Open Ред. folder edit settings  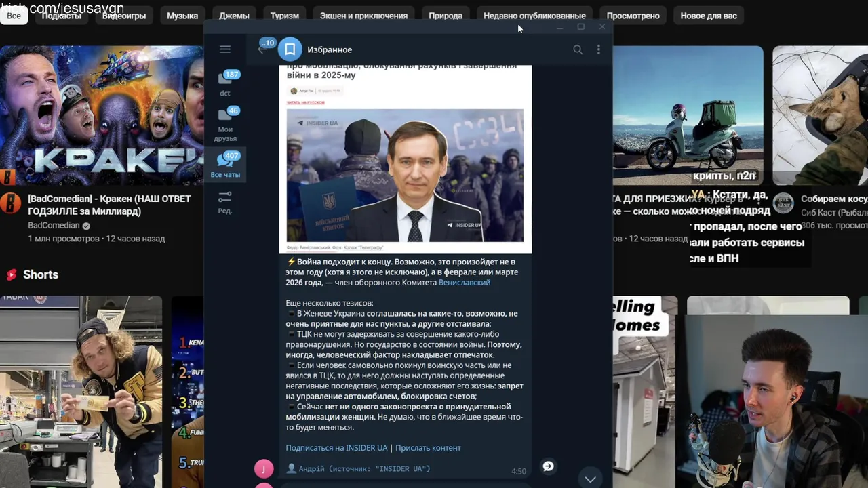point(225,202)
